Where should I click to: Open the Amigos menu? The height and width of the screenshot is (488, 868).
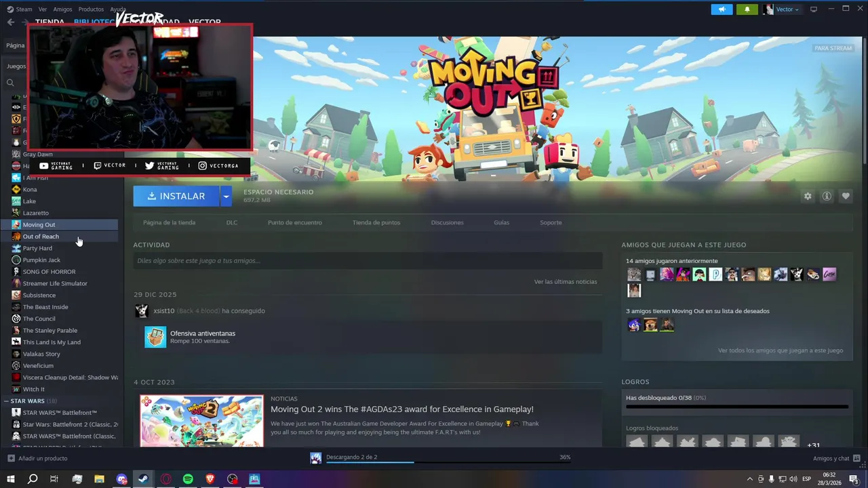[x=62, y=9]
